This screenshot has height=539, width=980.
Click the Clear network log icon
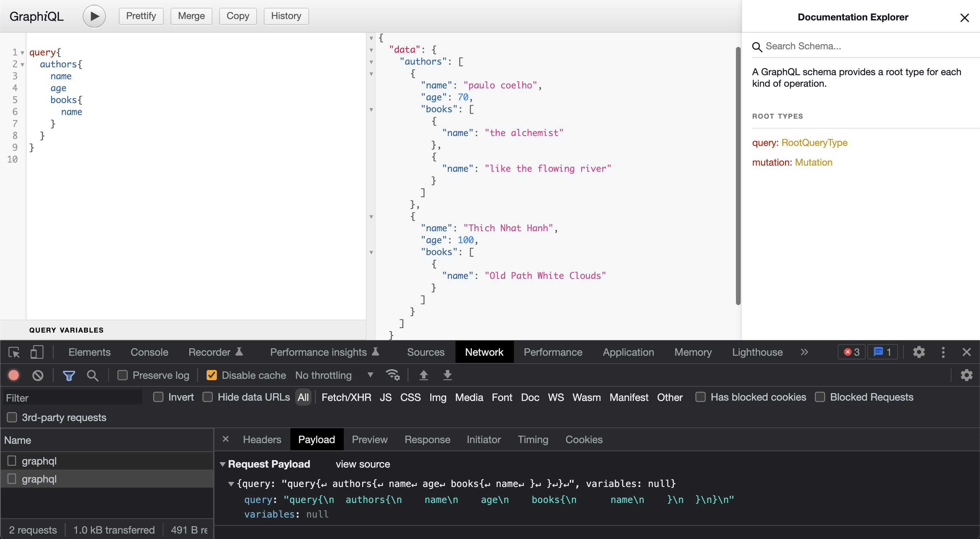click(x=38, y=375)
